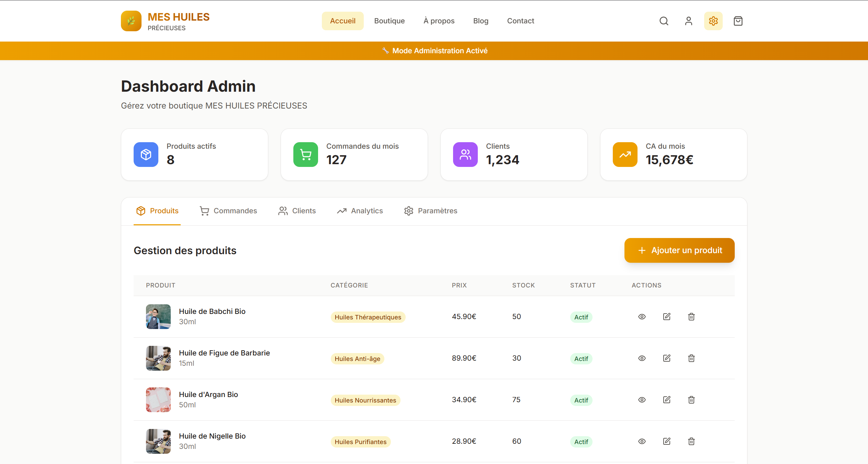Click the STOCK column header
Screen dimensions: 868x464
pyautogui.click(x=523, y=285)
